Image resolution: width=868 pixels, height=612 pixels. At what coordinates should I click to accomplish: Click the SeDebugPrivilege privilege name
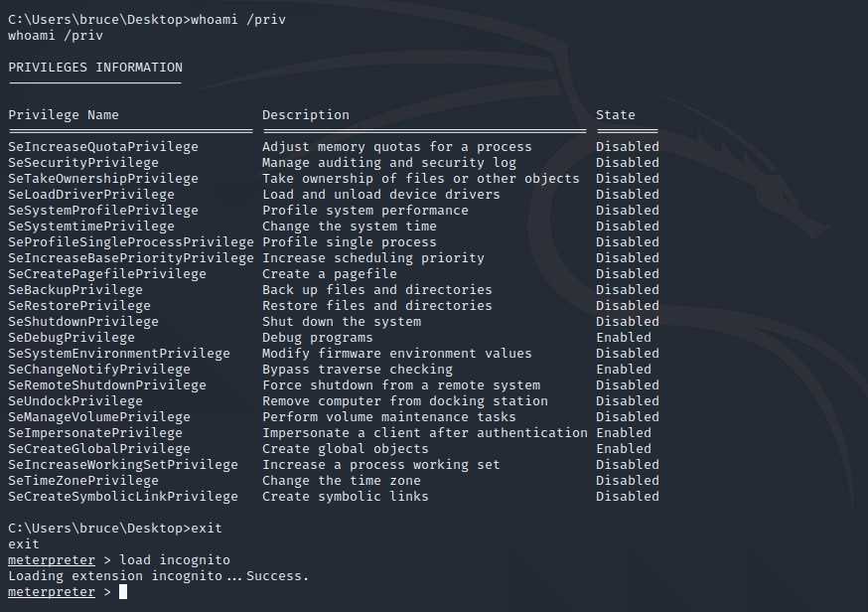click(x=72, y=338)
